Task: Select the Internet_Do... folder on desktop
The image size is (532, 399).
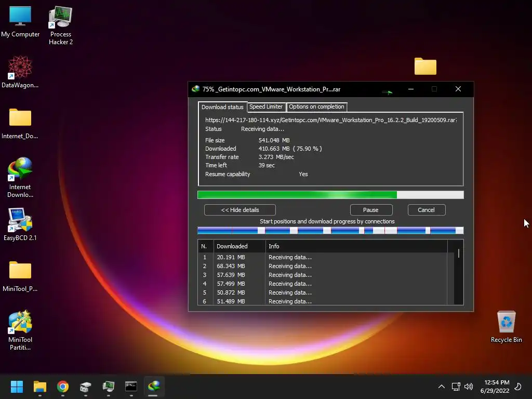Action: coord(20,124)
